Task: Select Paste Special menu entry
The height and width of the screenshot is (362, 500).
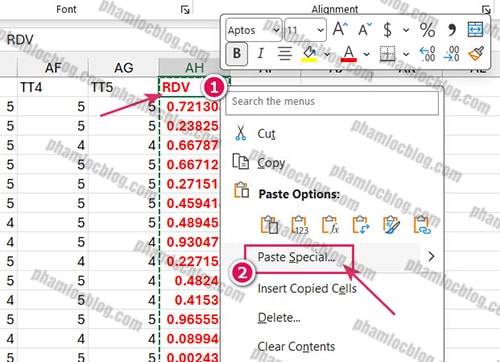Action: coord(297,257)
